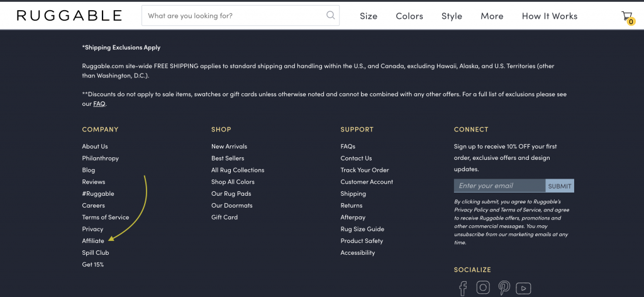
Task: Open Product Safety link
Action: pos(362,241)
